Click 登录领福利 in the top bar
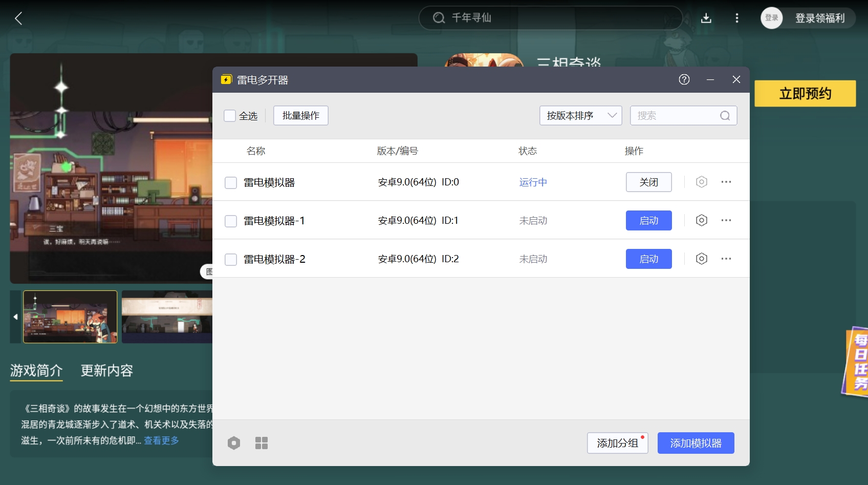Screen dimensions: 868x485 pyautogui.click(x=820, y=18)
